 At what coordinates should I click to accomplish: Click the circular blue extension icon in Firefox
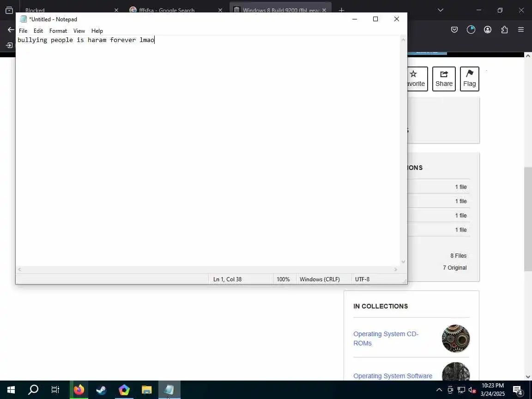click(x=471, y=30)
